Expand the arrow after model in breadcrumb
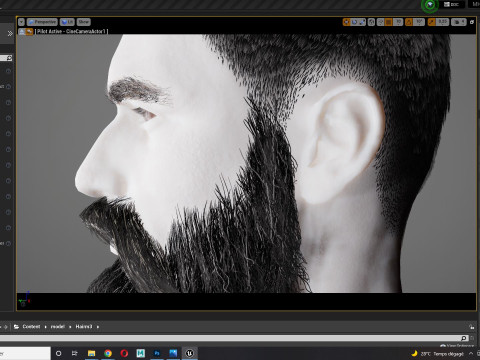This screenshot has width=480, height=360. (70, 327)
